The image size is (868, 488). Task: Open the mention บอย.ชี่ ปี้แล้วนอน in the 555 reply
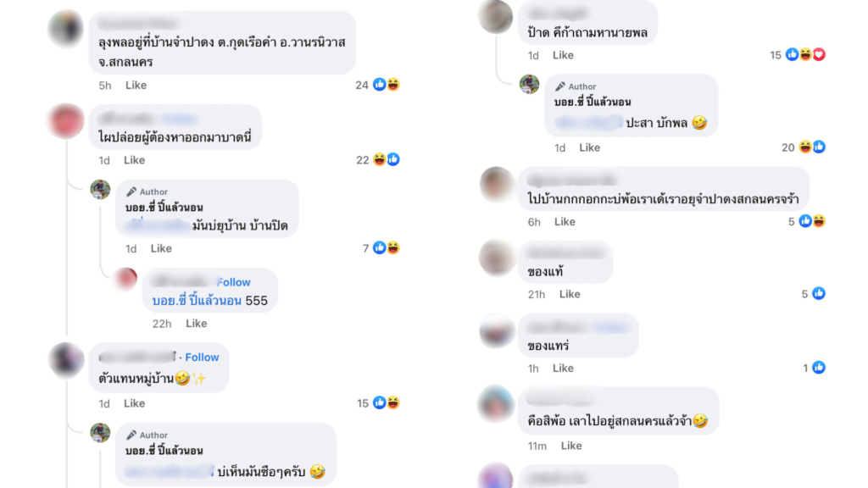click(197, 301)
